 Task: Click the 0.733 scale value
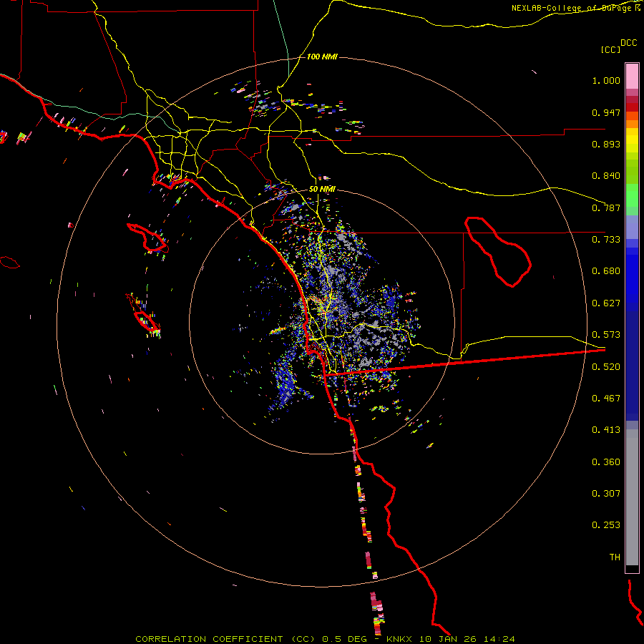[x=606, y=240]
